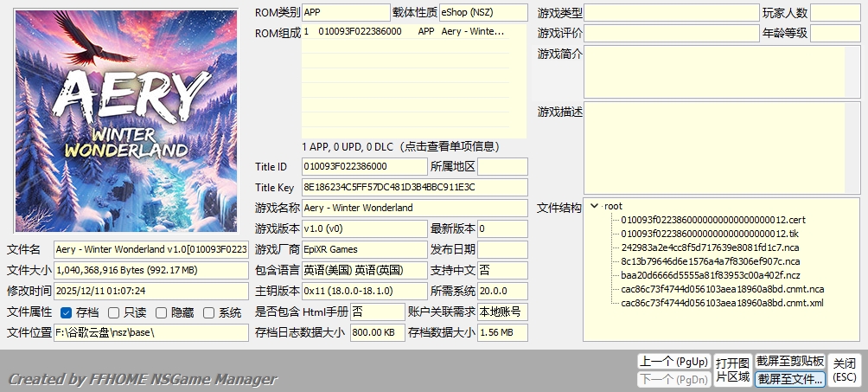Check the 系统 system attribute checkbox
Screen dimensions: 868x392
tap(208, 312)
